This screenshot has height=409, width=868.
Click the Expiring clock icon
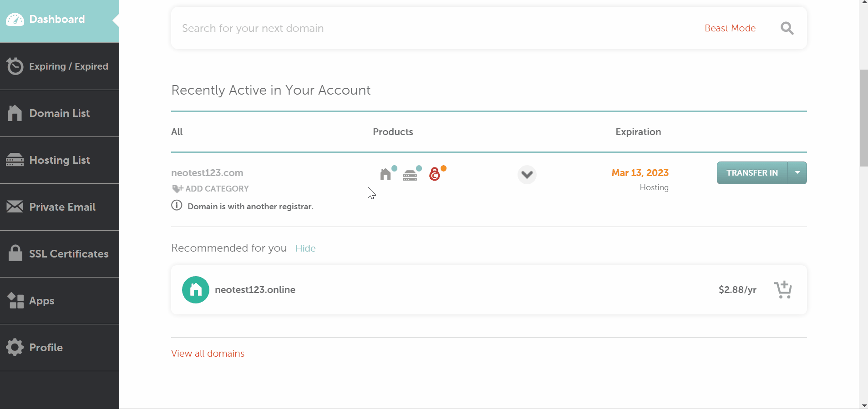[x=15, y=66]
